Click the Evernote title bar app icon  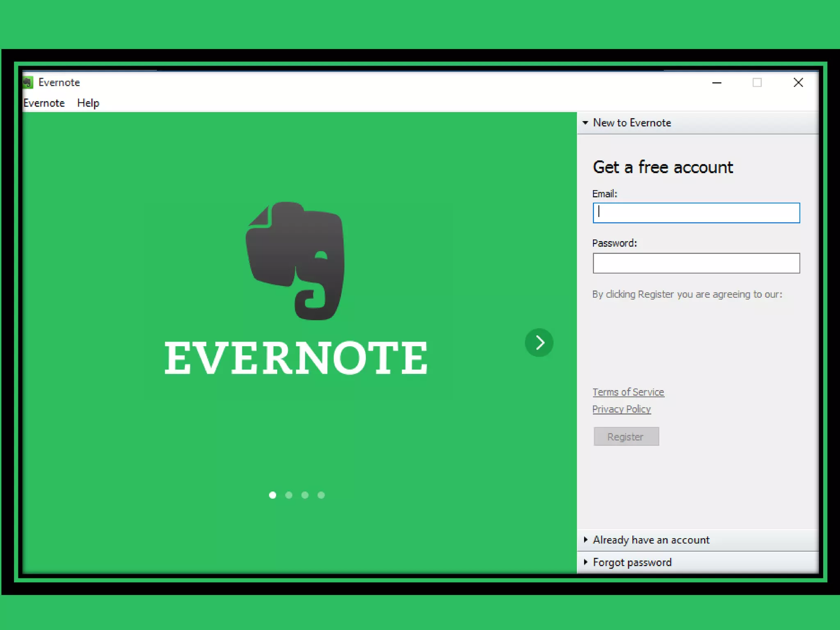coord(28,82)
